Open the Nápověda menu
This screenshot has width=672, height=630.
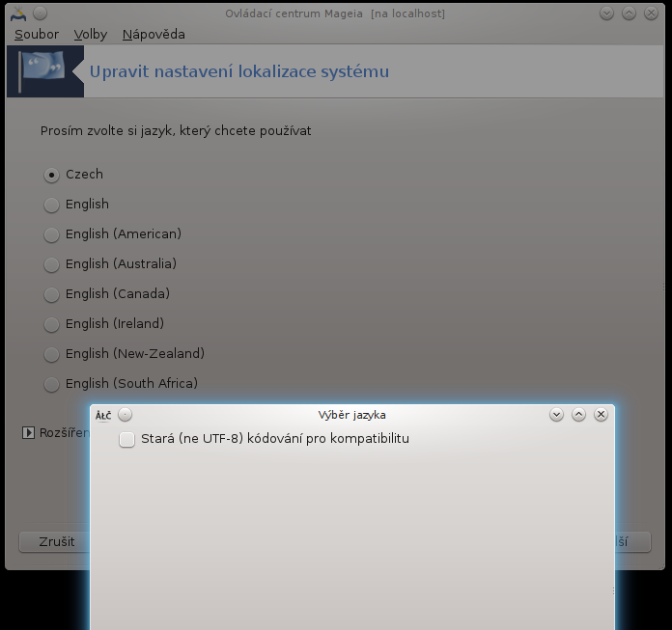154,35
